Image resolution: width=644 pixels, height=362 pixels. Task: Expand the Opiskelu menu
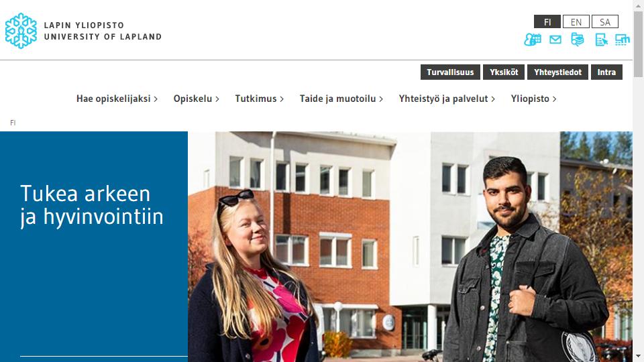(197, 99)
